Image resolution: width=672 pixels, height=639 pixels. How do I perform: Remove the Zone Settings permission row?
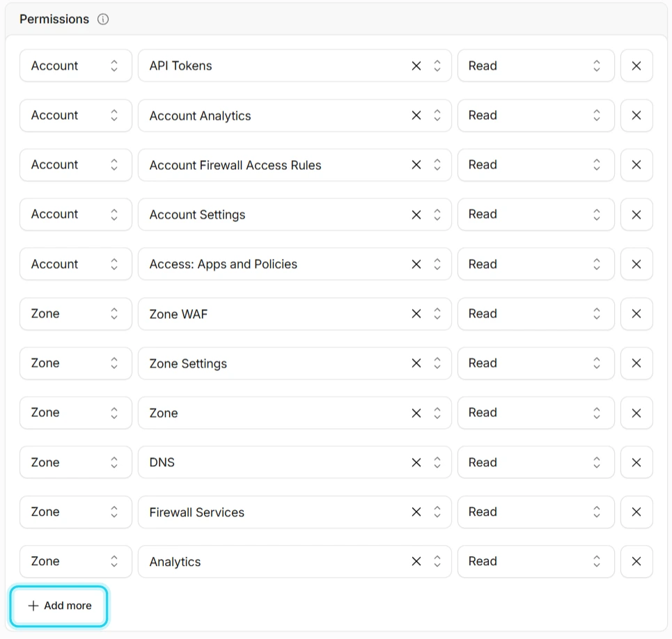(636, 363)
